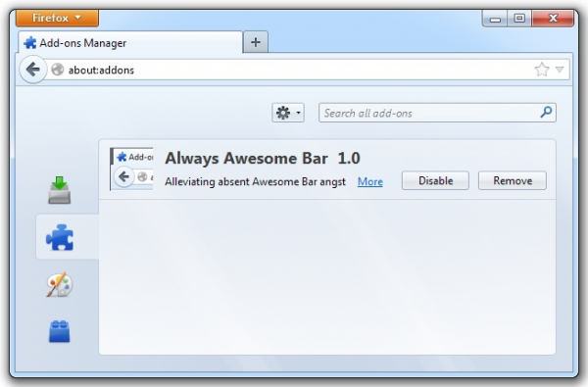This screenshot has width=588, height=387.
Task: Select the Extensions puzzle piece category
Action: coord(60,237)
